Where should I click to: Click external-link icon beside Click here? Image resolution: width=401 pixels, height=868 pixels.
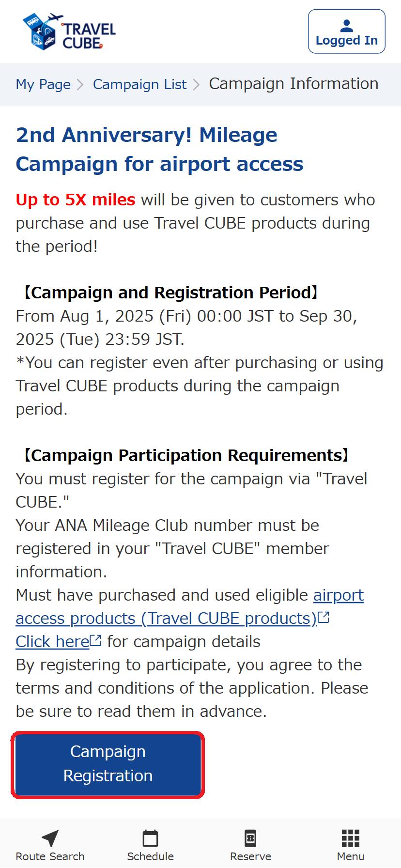click(x=96, y=641)
